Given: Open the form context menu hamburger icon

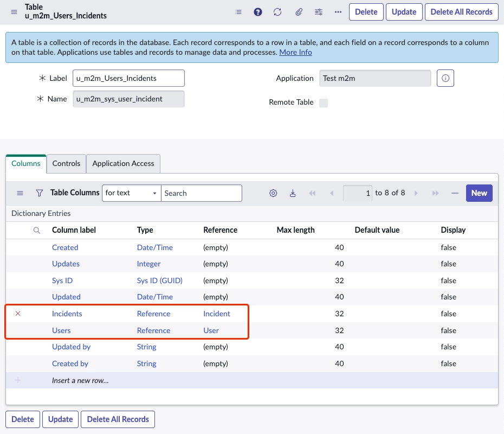Looking at the screenshot, I should point(14,12).
